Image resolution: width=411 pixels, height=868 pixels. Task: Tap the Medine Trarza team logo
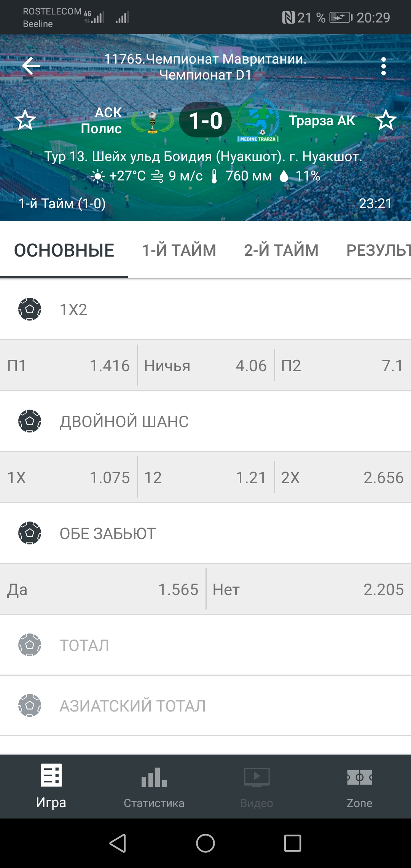259,121
